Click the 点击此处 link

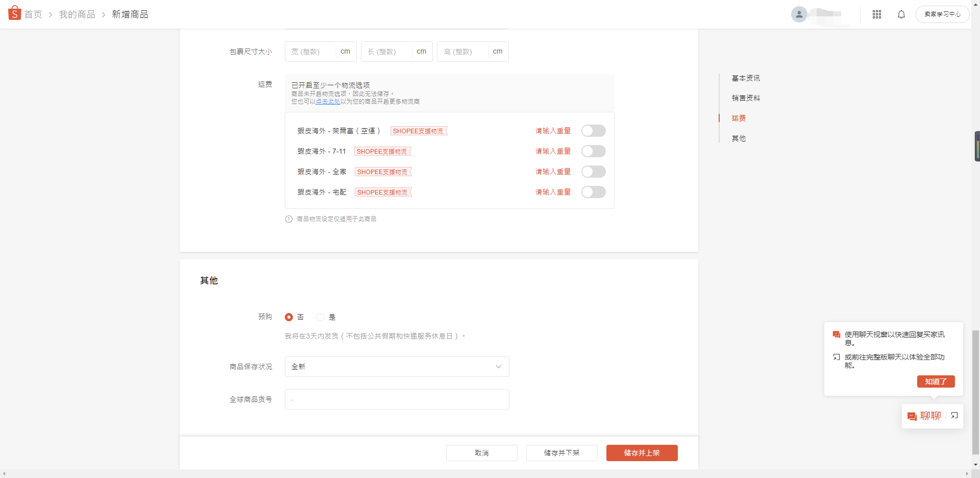point(328,102)
